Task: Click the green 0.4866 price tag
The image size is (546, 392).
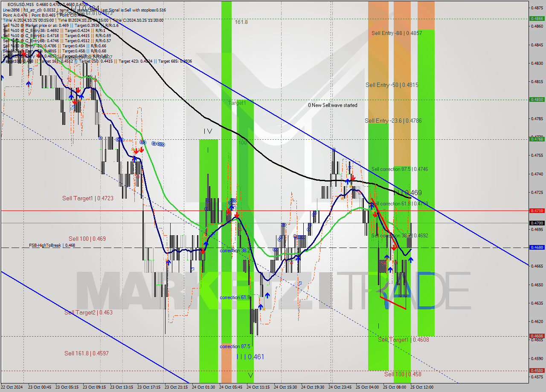Action: coord(536,18)
